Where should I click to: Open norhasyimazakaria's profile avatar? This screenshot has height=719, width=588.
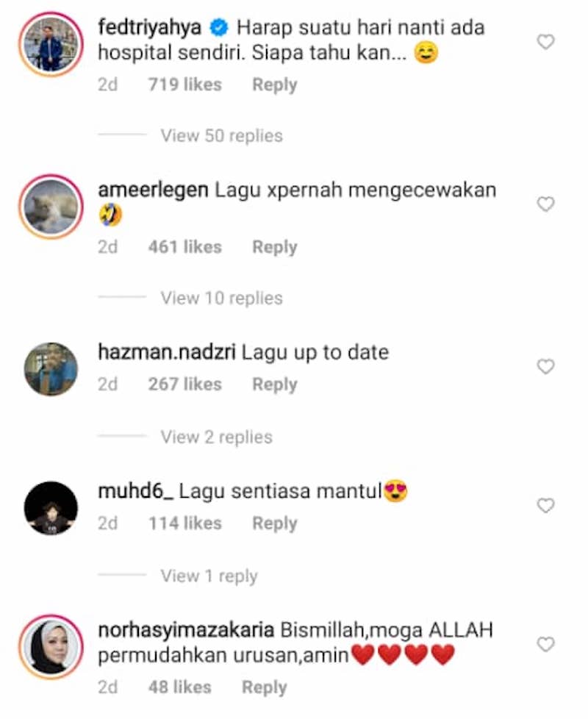(x=51, y=647)
